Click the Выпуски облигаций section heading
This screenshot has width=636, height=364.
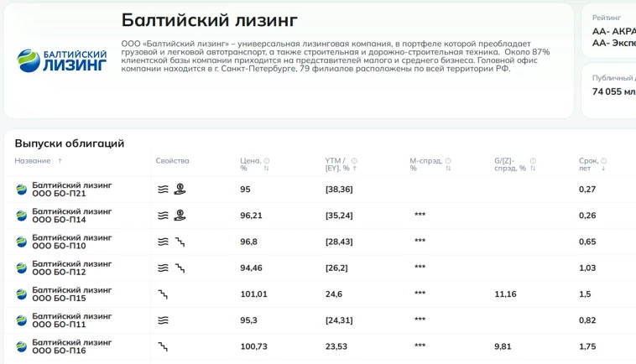pyautogui.click(x=70, y=143)
